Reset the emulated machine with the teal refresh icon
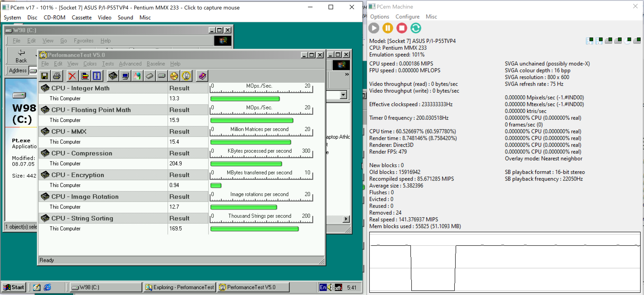This screenshot has width=644, height=295. tap(416, 28)
